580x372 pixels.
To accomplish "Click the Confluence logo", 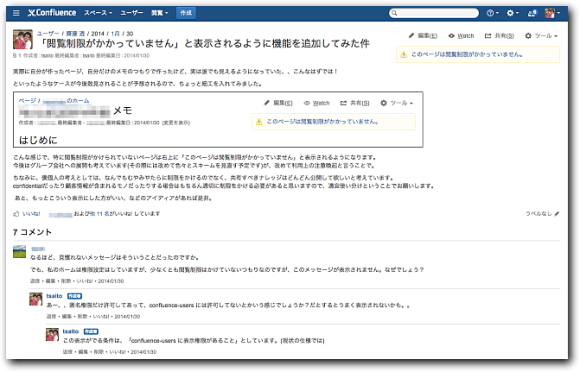I will [x=52, y=13].
